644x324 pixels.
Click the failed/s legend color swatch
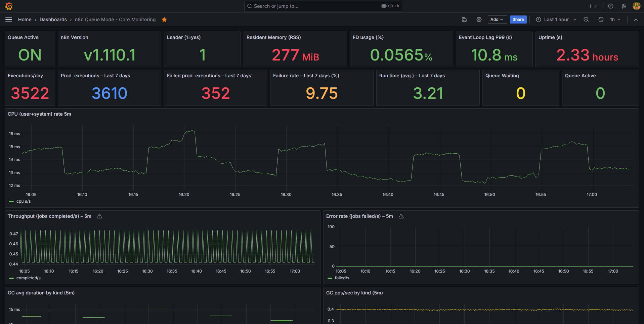(330, 278)
